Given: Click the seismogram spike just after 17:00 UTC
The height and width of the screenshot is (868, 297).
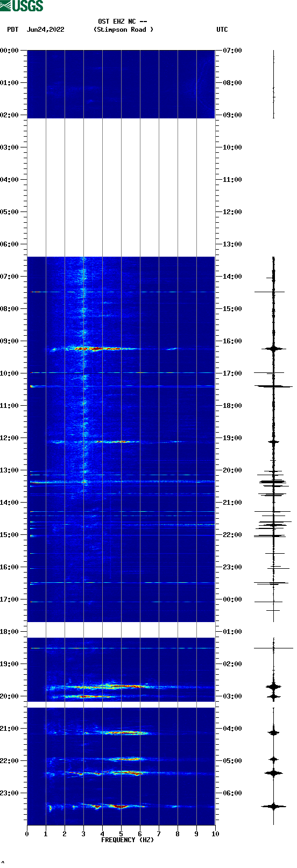Looking at the screenshot, I should point(273,386).
